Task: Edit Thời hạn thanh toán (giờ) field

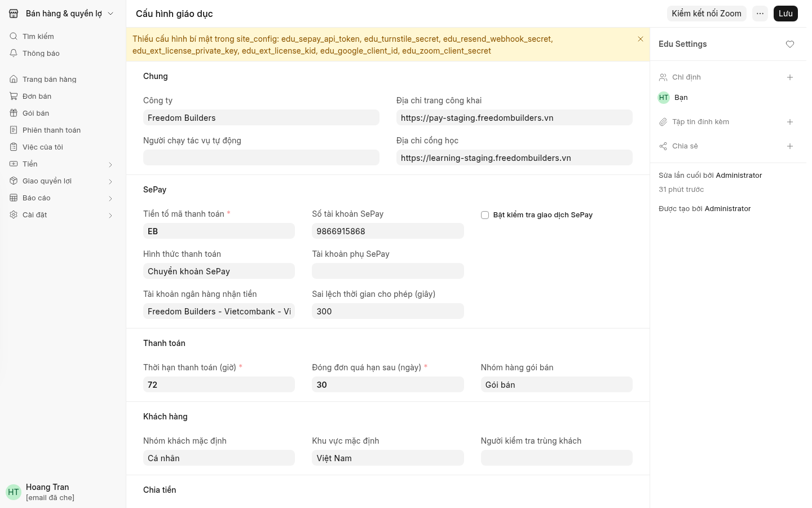Action: click(x=219, y=384)
